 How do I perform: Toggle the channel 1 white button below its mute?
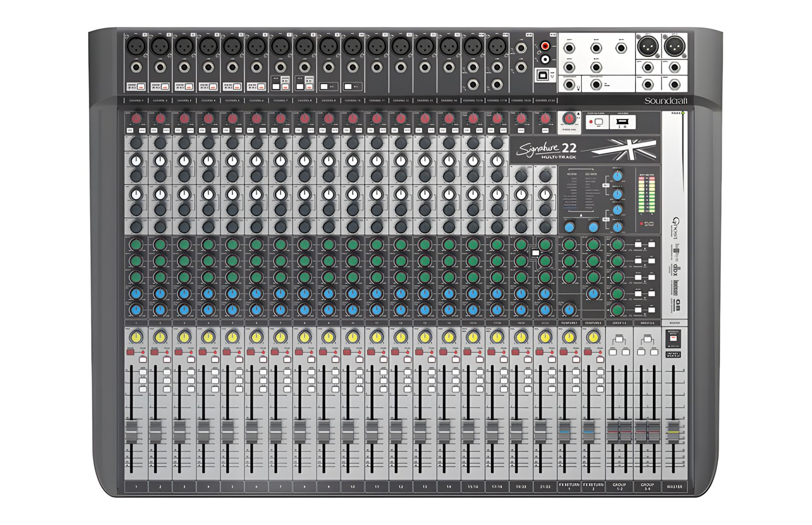[x=143, y=359]
